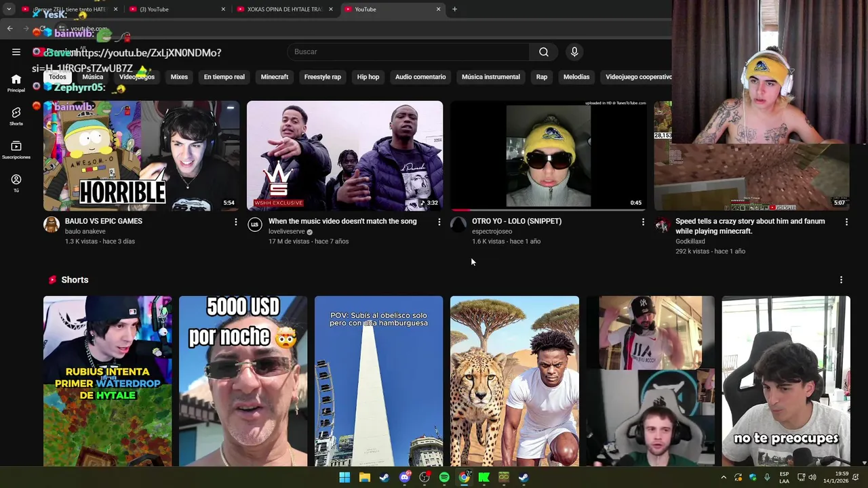Click the search magnifier button

click(x=544, y=52)
